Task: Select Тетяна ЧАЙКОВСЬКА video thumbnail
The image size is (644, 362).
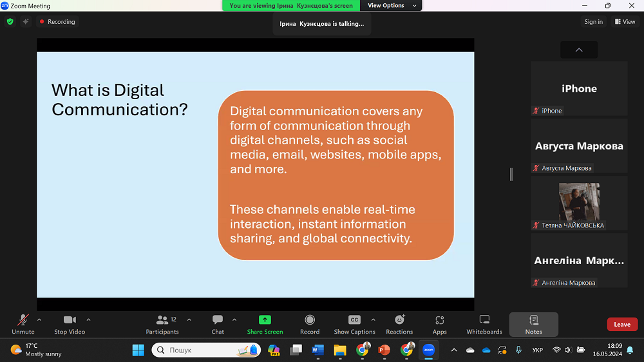Action: coord(579,202)
